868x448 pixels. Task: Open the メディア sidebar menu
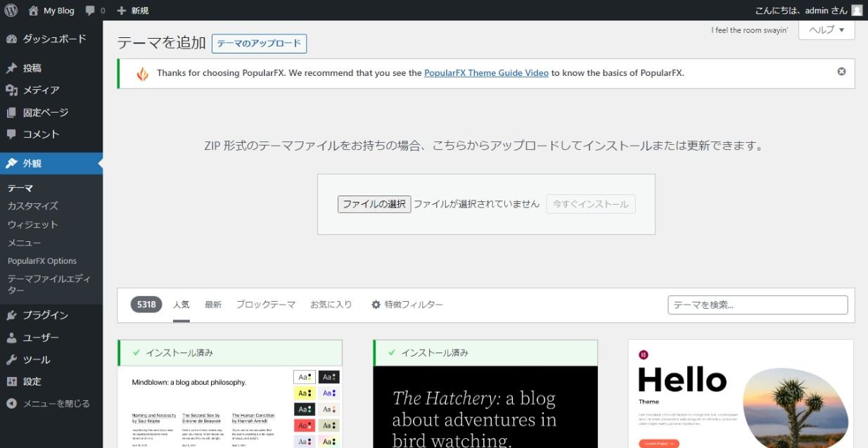pos(41,90)
